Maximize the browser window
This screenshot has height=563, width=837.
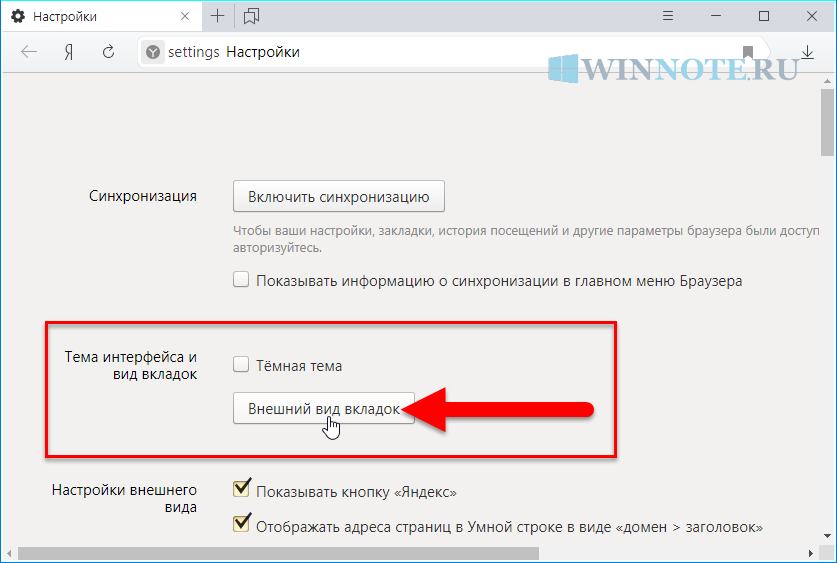click(764, 16)
